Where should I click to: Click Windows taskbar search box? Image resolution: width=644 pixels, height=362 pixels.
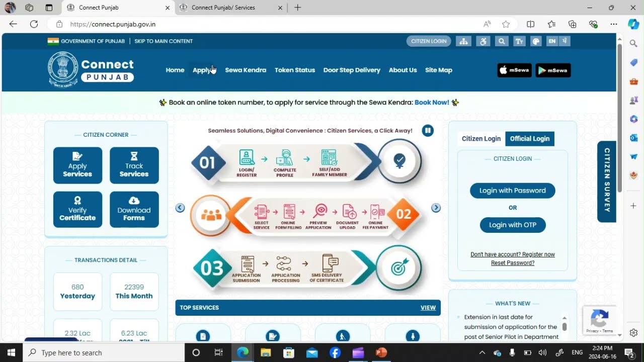pyautogui.click(x=104, y=353)
